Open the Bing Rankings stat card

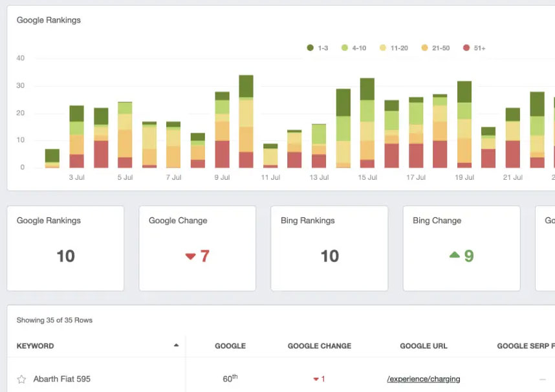click(x=329, y=248)
